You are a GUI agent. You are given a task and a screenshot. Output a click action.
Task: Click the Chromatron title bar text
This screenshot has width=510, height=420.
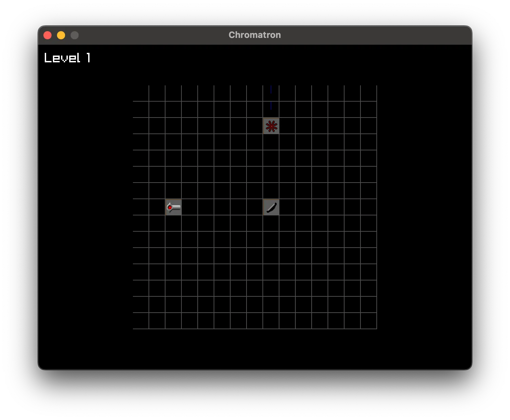point(255,35)
